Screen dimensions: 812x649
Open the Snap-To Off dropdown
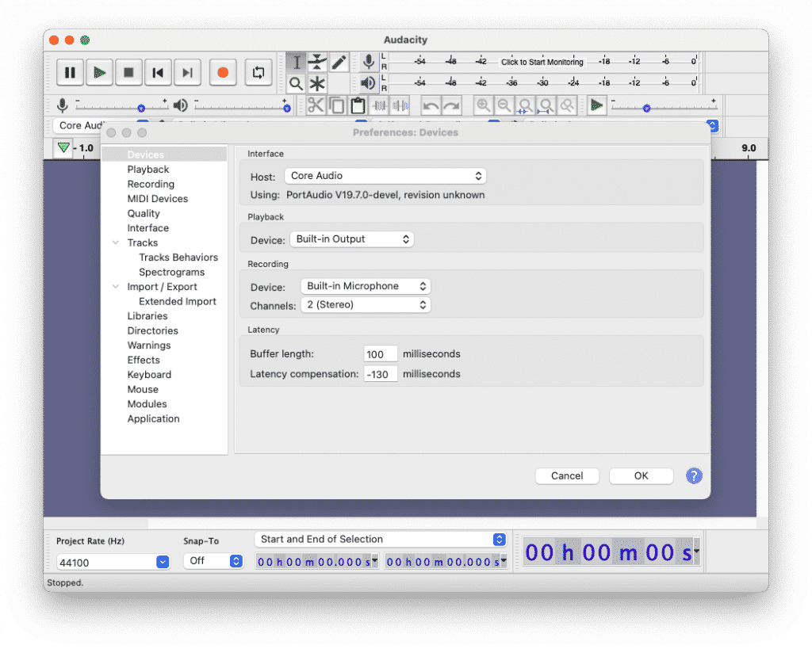tap(213, 561)
